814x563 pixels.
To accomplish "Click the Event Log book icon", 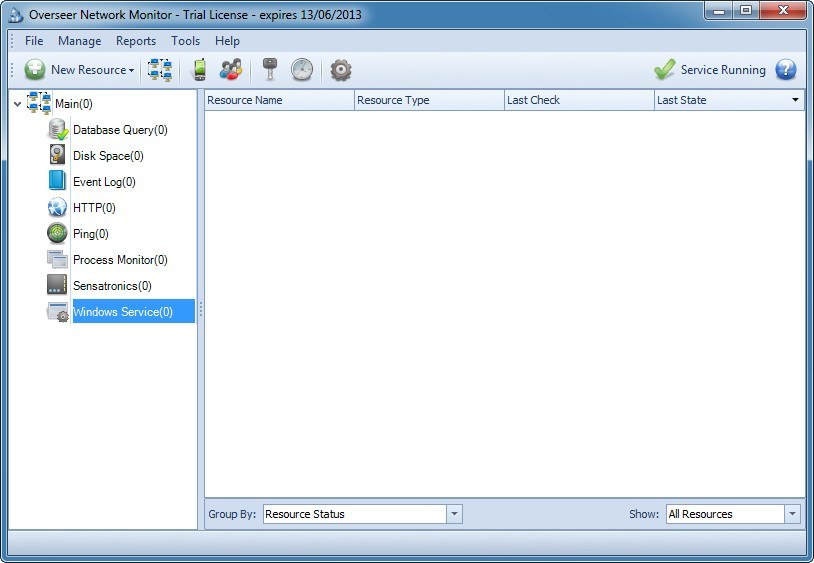I will tap(57, 181).
